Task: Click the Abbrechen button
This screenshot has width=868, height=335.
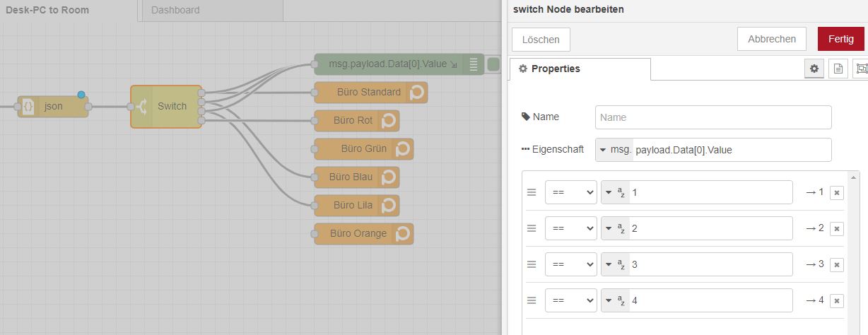Action: point(772,39)
